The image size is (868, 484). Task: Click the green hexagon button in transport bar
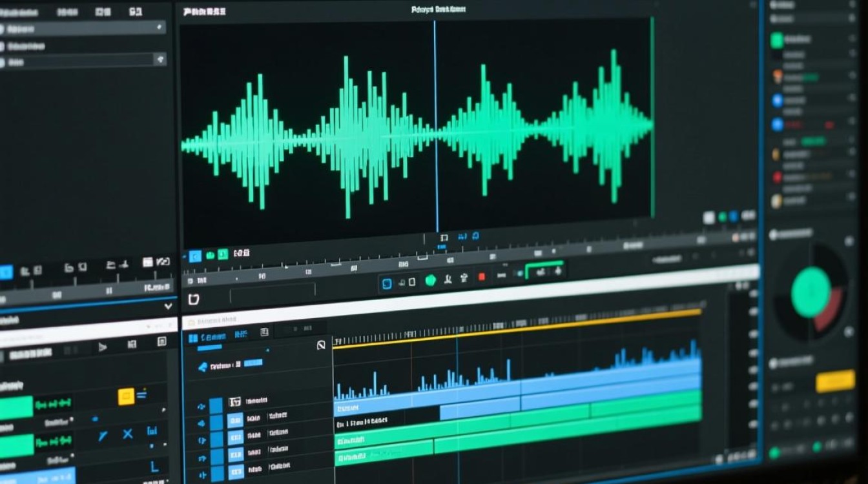coord(431,280)
